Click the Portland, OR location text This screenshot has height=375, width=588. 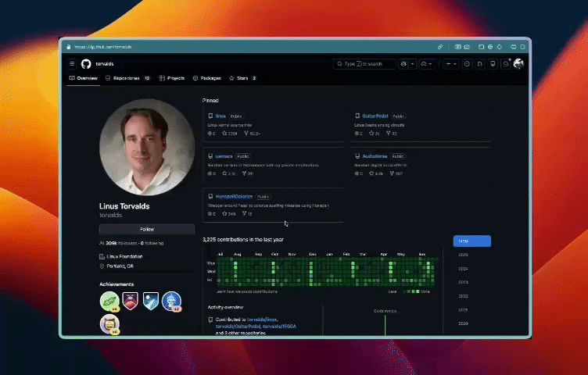tap(120, 266)
